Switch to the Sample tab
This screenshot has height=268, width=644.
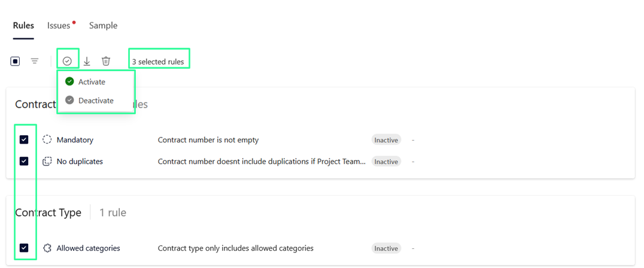103,26
